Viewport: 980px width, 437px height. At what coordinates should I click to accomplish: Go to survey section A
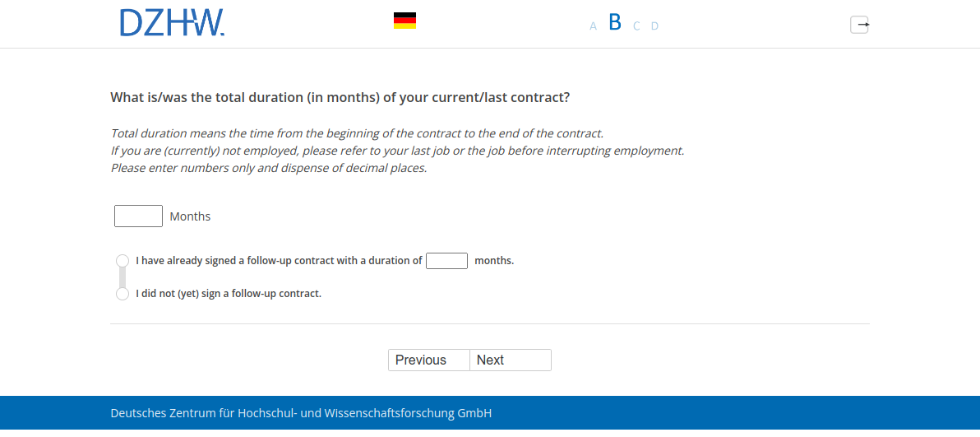point(593,26)
